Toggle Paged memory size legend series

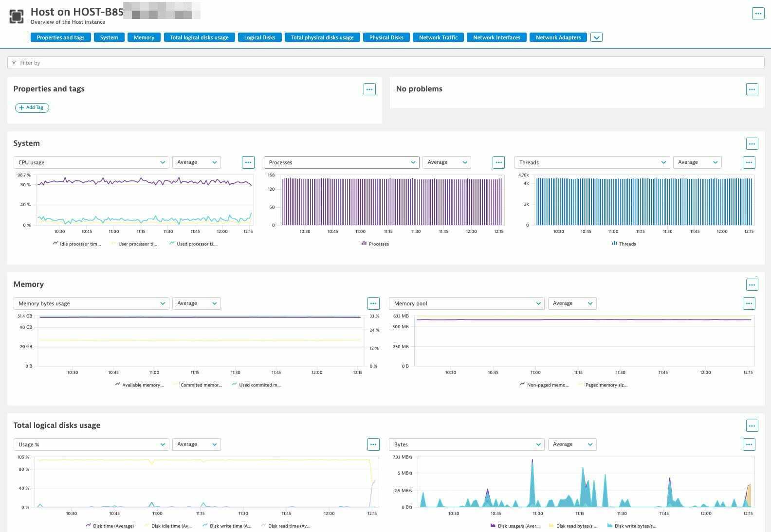point(603,385)
